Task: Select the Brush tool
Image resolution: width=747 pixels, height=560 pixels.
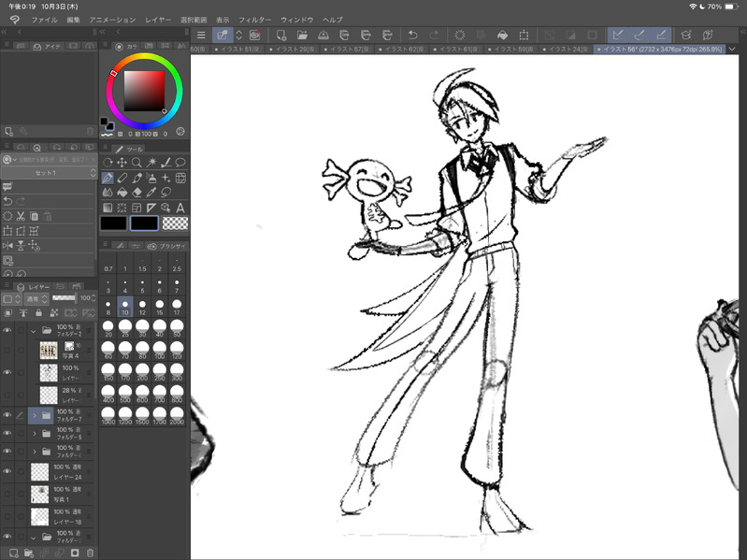Action: click(137, 178)
